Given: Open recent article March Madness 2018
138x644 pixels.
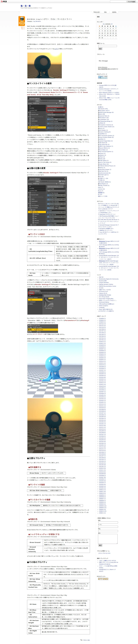Looking at the screenshot, I should [109, 93].
